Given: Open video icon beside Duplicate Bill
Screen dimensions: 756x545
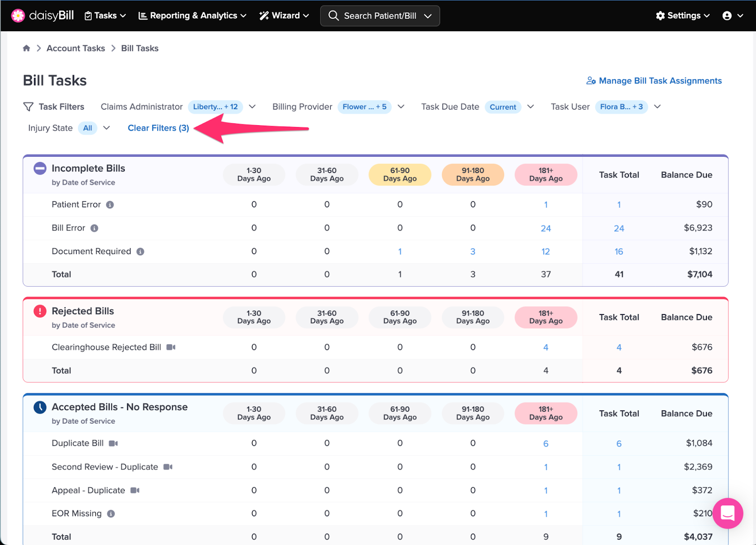Looking at the screenshot, I should coord(113,443).
